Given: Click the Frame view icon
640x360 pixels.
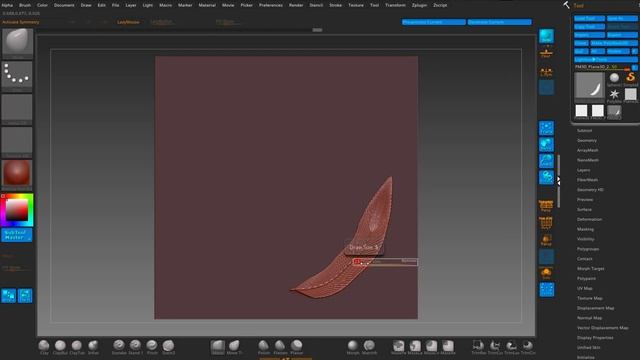Looking at the screenshot, I should pos(546,128).
